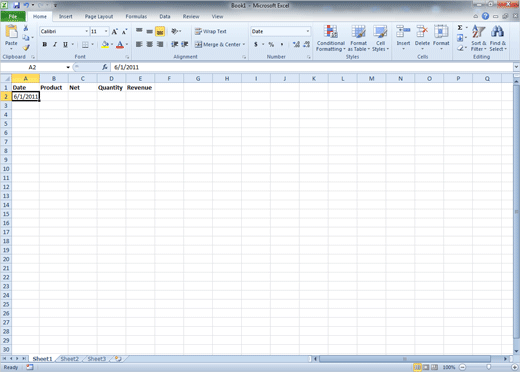Click the Comma Style icon
Image resolution: width=520 pixels, height=372 pixels.
tap(282, 44)
